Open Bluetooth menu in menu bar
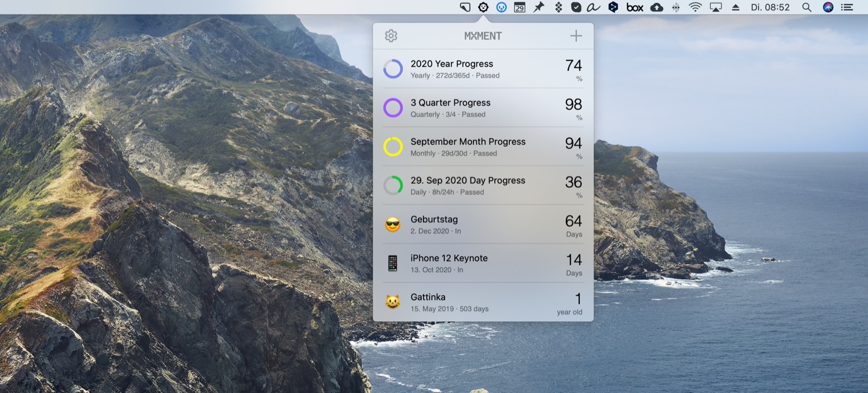868x393 pixels. [x=676, y=8]
